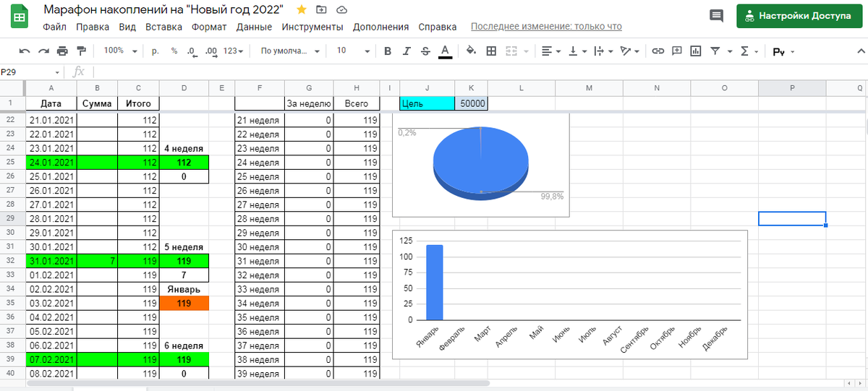Increase decimal places button

pyautogui.click(x=211, y=51)
